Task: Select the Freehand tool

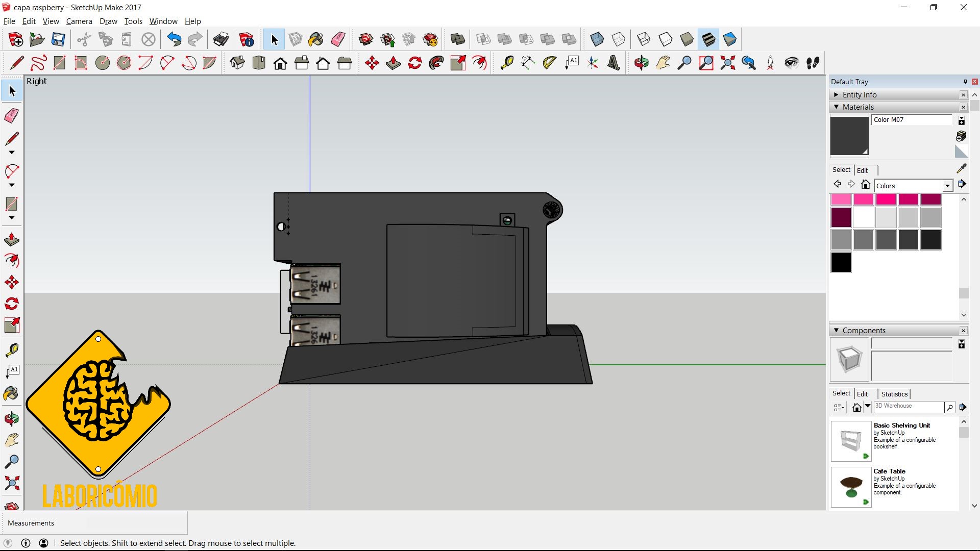Action: 38,63
